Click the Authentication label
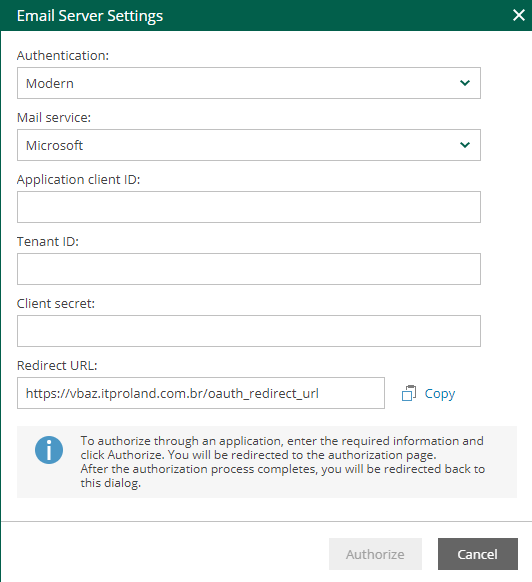 point(63,55)
